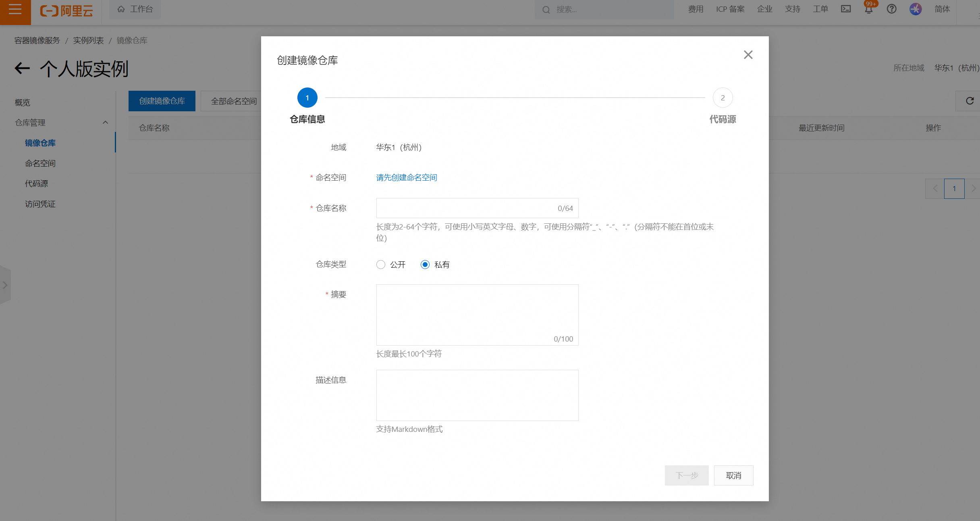Close the 创建镜像仓库 dialog

(748, 55)
